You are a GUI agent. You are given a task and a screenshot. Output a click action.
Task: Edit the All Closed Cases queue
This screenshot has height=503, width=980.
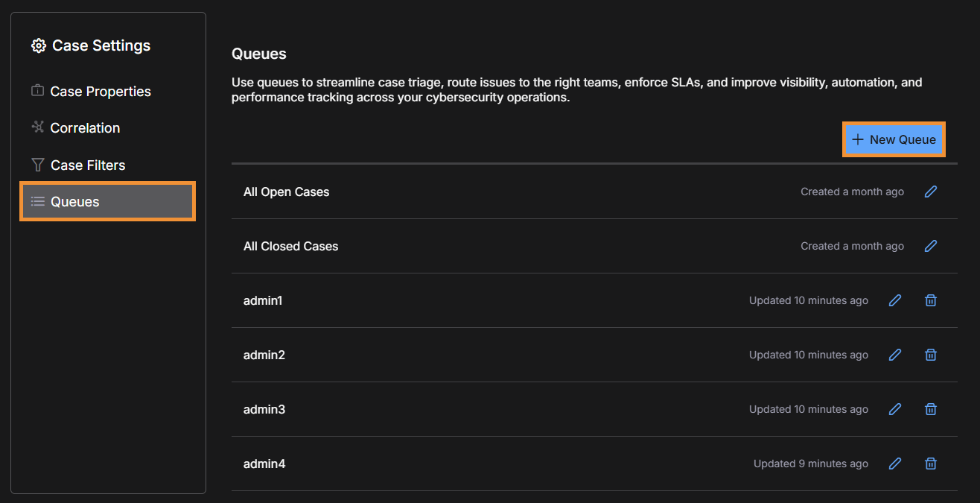click(x=930, y=246)
